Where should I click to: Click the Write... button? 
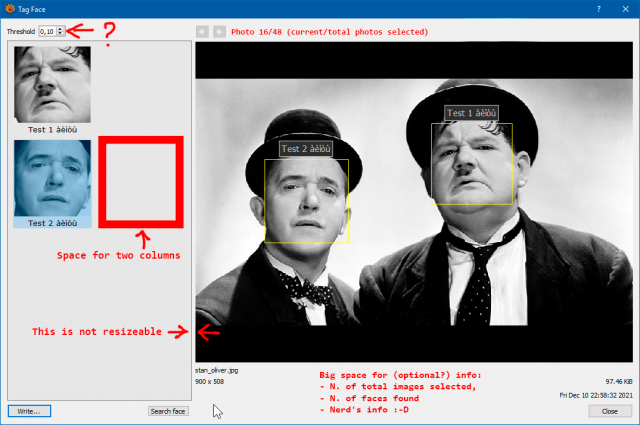pos(29,411)
